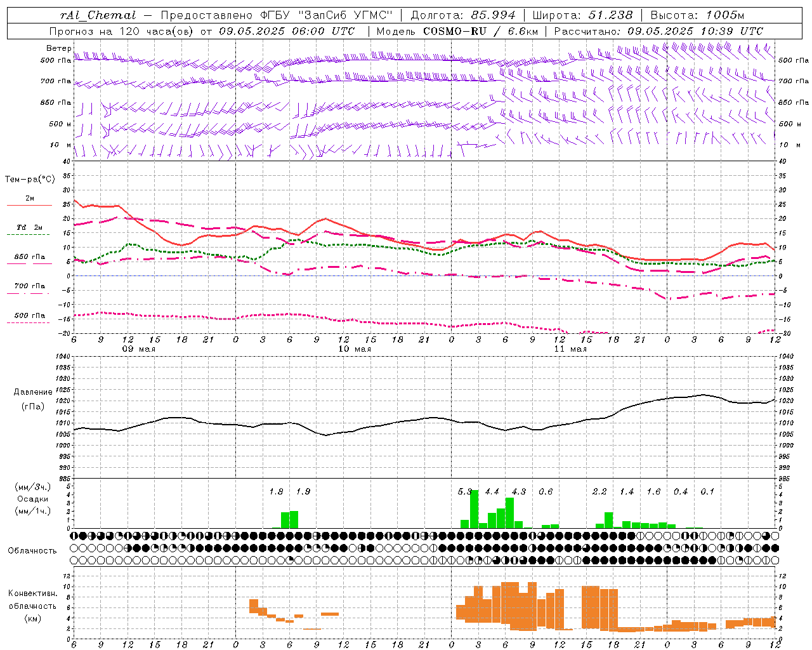Click the 'Облачность' cloud cover label
Screen dimensions: 812x650
click(x=32, y=550)
